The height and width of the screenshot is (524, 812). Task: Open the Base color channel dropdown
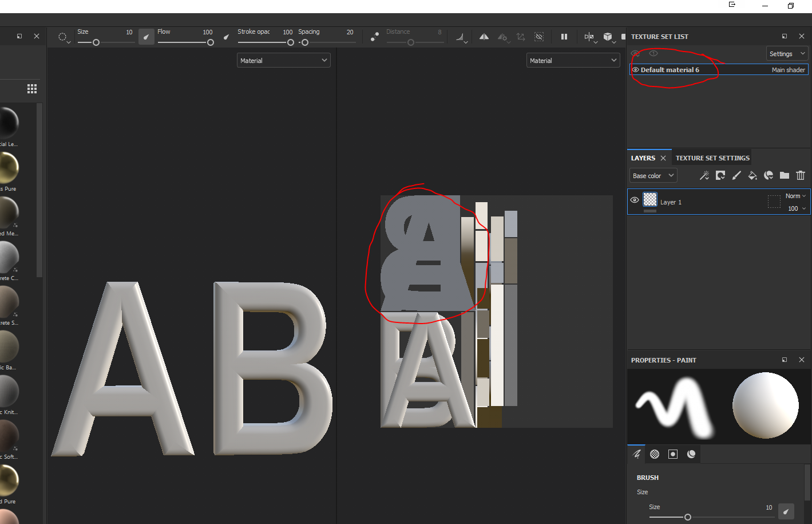coord(652,175)
